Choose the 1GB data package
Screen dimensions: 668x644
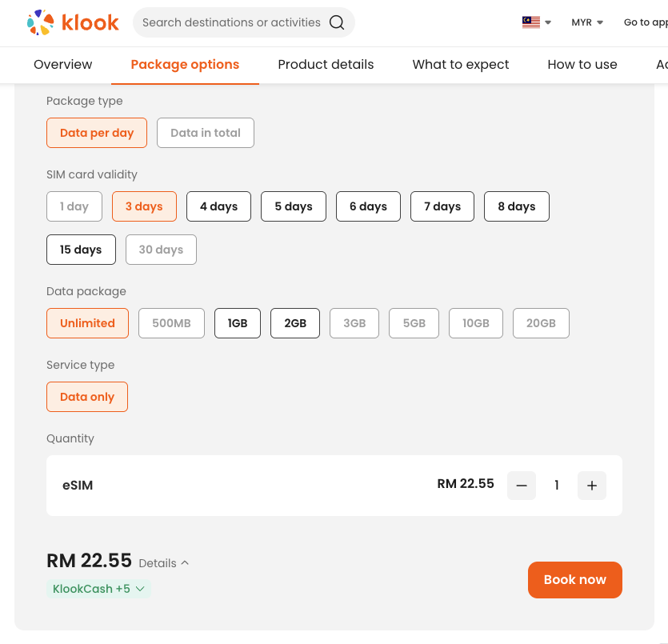point(238,323)
